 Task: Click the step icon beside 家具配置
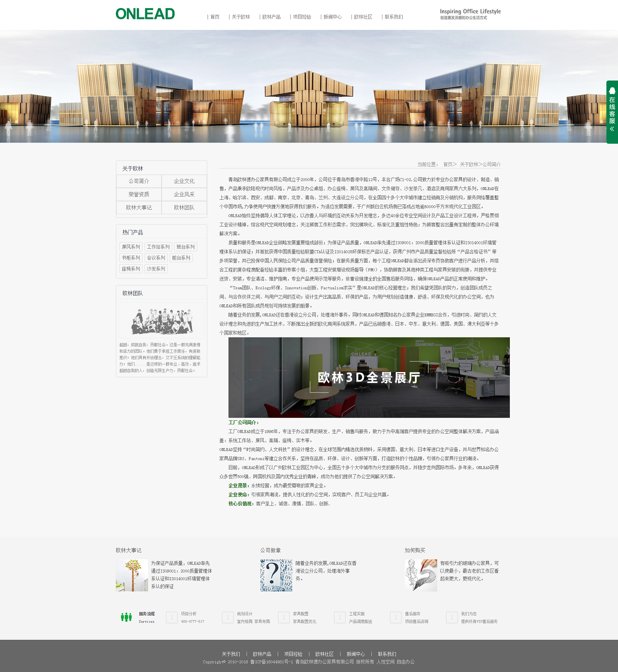(x=284, y=617)
